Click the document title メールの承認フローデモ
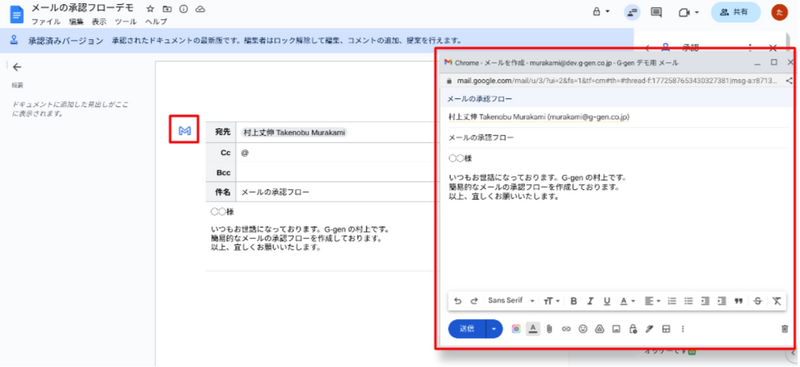800x367 pixels. pyautogui.click(x=82, y=8)
